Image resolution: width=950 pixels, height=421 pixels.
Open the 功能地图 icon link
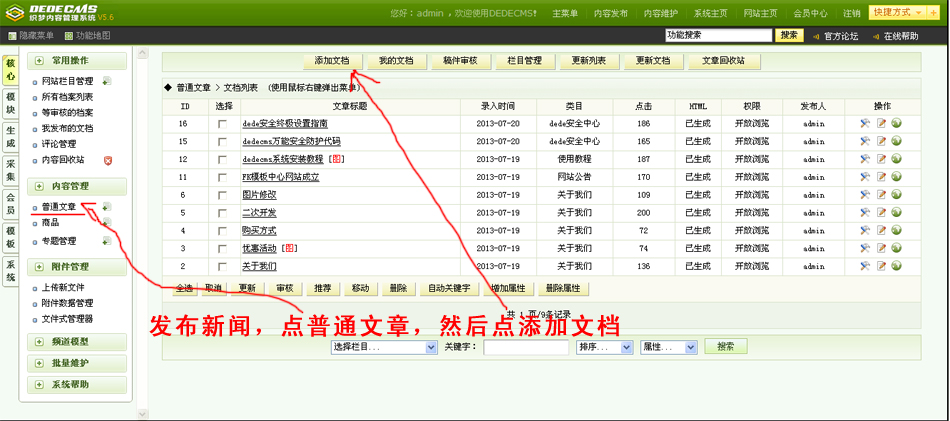click(69, 35)
